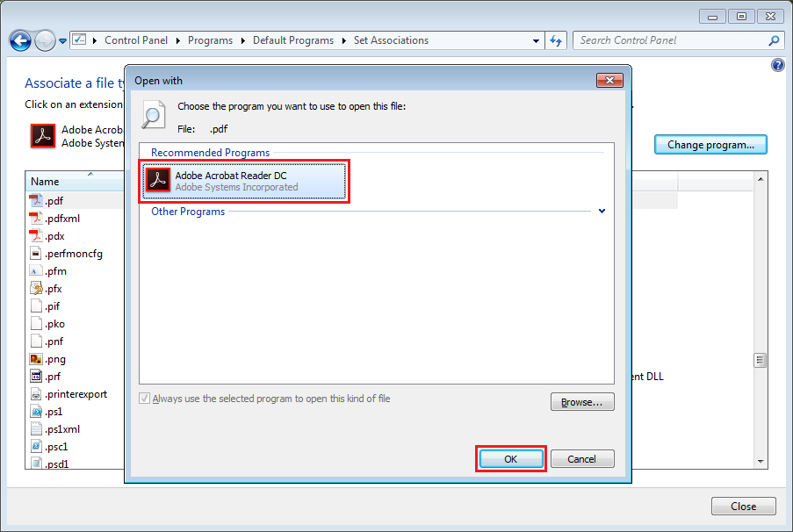Click the Browse... button
The width and height of the screenshot is (793, 532).
point(582,402)
